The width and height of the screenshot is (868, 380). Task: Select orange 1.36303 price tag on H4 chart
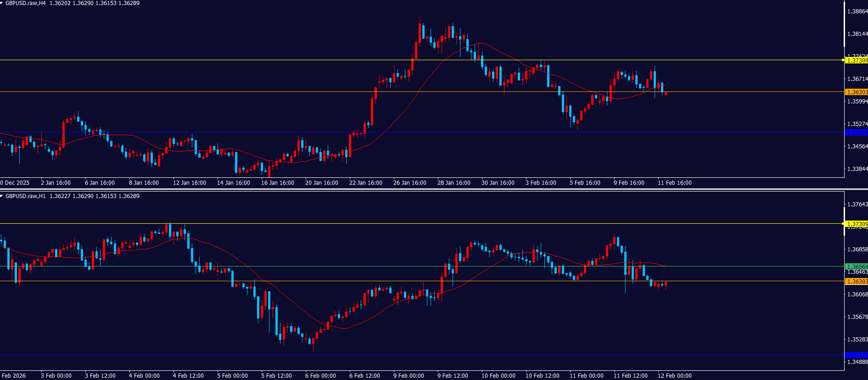857,92
